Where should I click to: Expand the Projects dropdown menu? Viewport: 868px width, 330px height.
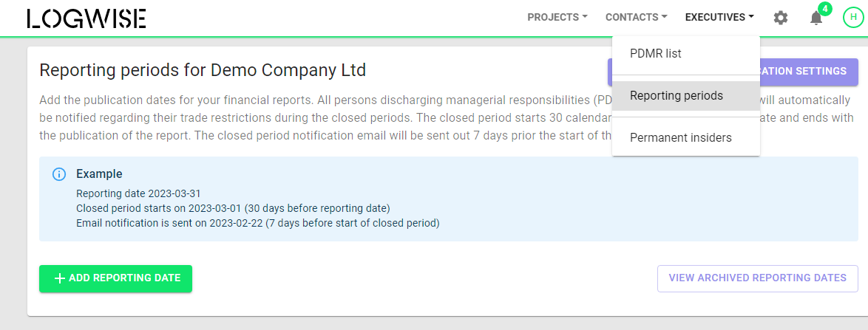[x=557, y=17]
